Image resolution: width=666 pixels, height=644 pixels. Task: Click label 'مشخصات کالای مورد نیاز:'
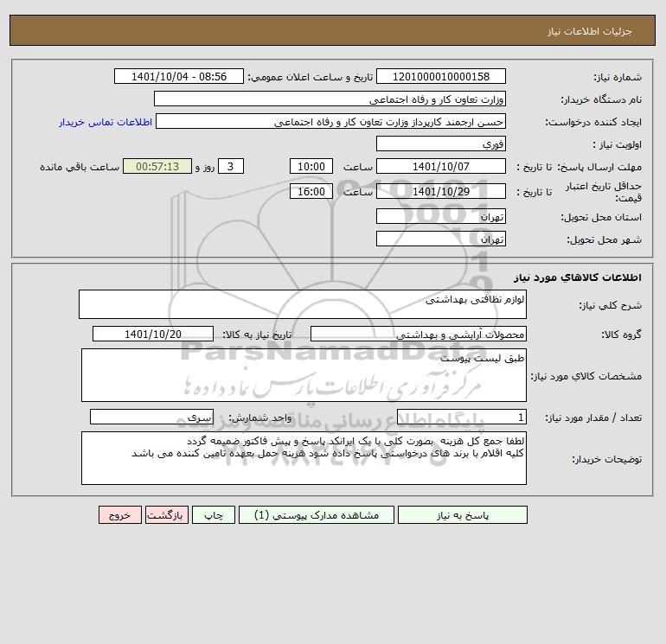[x=586, y=376]
